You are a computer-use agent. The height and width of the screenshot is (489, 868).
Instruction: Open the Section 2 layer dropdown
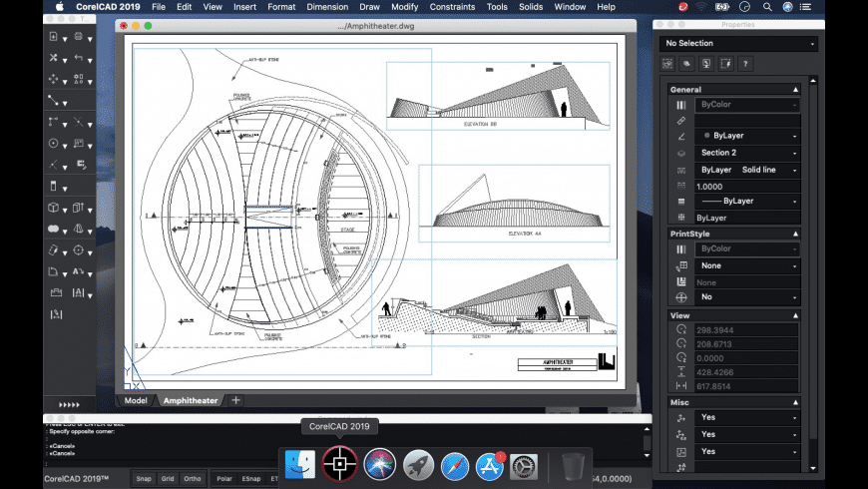tap(746, 153)
